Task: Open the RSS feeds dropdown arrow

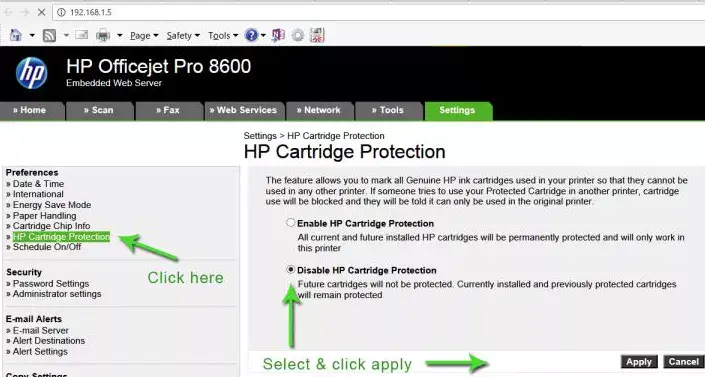Action: pyautogui.click(x=66, y=35)
